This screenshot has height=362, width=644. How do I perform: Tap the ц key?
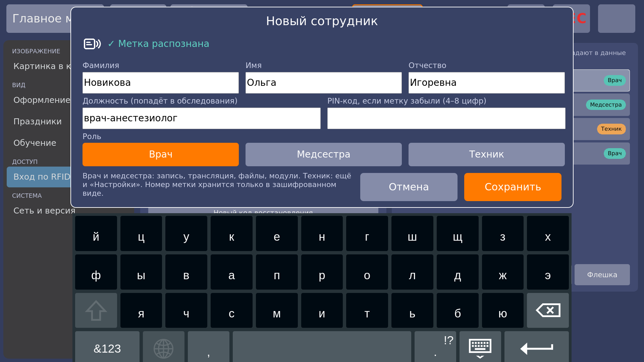[x=141, y=234]
